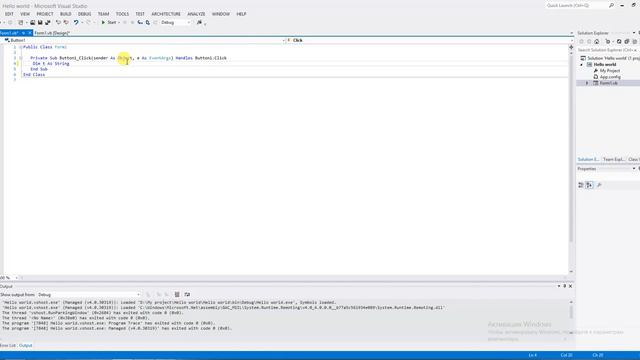Switch to the Form1.vb [Design] tab
The image size is (640, 360).
pos(52,33)
